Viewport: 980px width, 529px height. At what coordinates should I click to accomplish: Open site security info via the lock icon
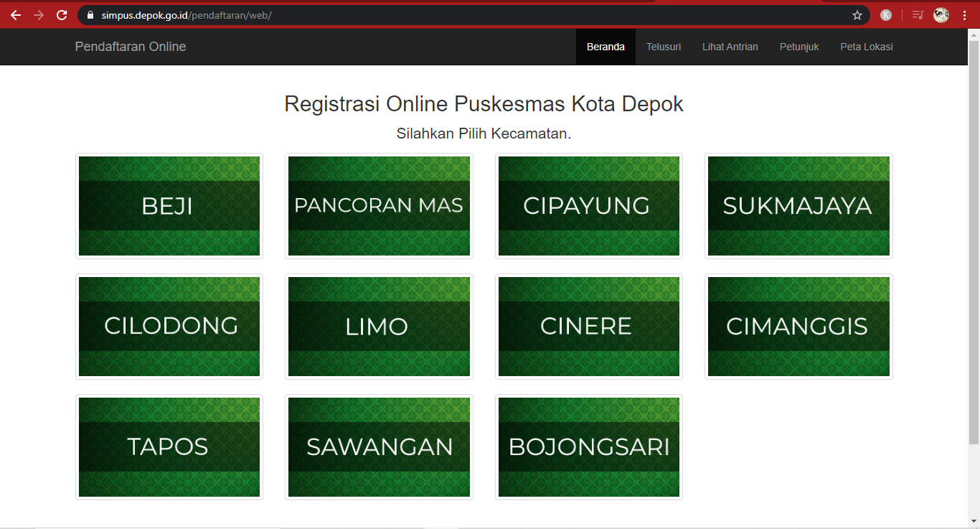[90, 14]
